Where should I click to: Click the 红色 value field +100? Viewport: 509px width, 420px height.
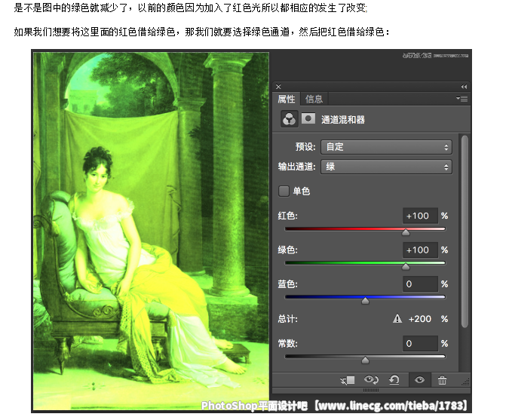coord(420,216)
